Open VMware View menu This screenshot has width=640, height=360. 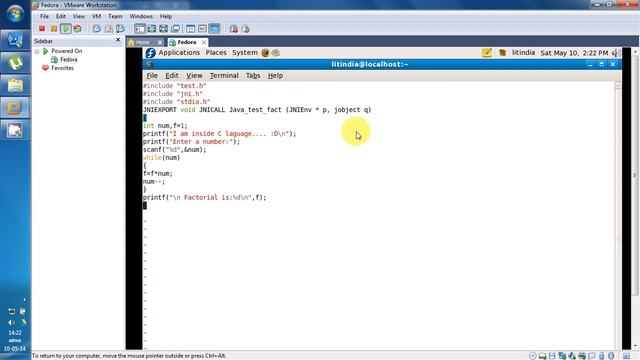pyautogui.click(x=79, y=16)
